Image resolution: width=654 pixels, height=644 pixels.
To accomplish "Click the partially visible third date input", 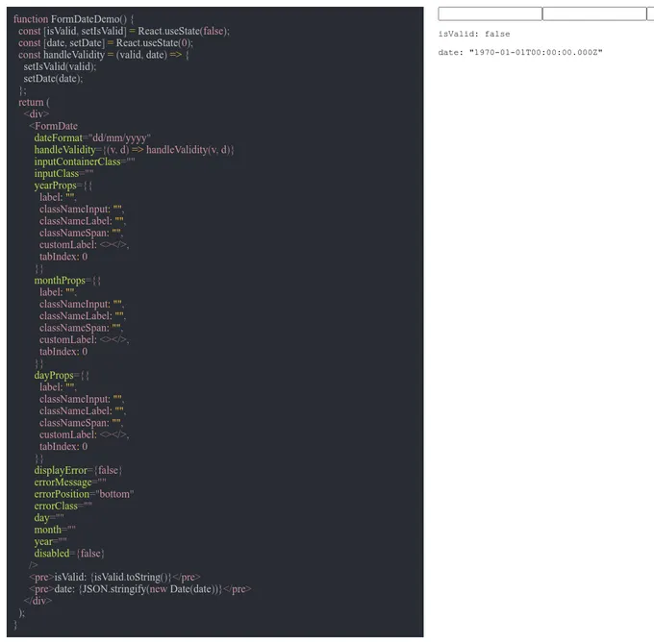I will pyautogui.click(x=650, y=13).
